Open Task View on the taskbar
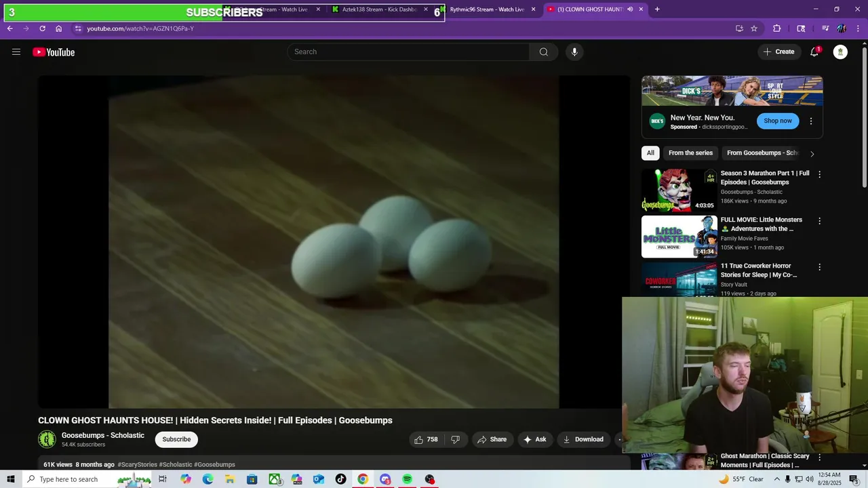The height and width of the screenshot is (488, 868). tap(163, 479)
